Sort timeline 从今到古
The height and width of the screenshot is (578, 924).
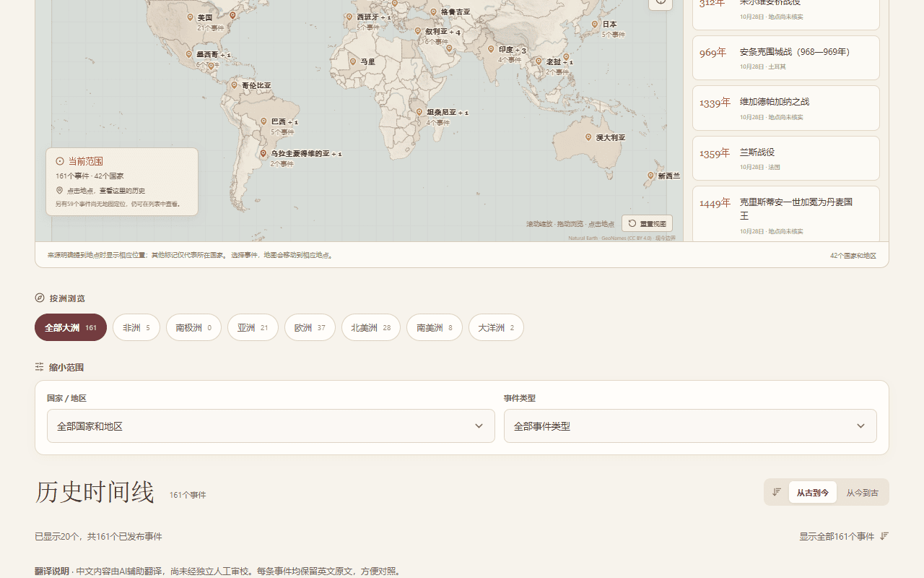point(863,493)
